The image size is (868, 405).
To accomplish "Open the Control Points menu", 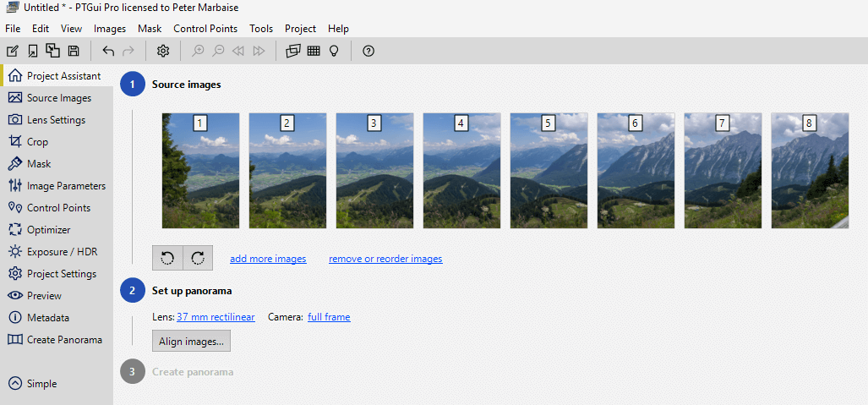I will [205, 29].
